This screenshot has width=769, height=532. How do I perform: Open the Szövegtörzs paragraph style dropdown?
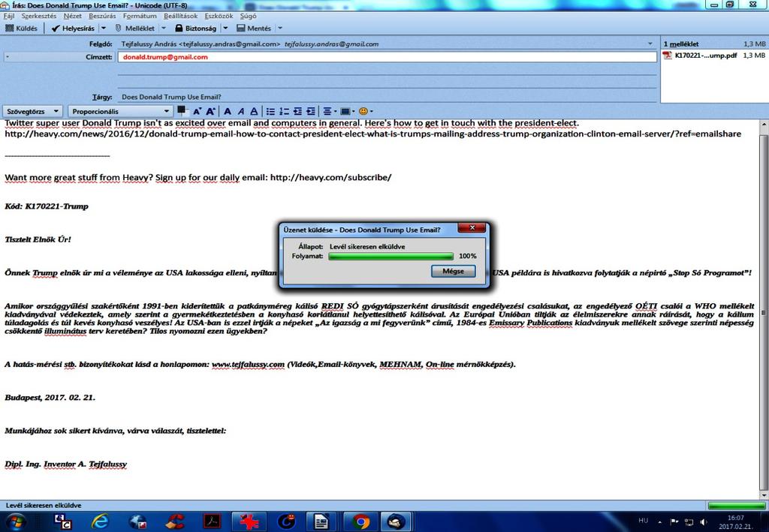coord(32,112)
